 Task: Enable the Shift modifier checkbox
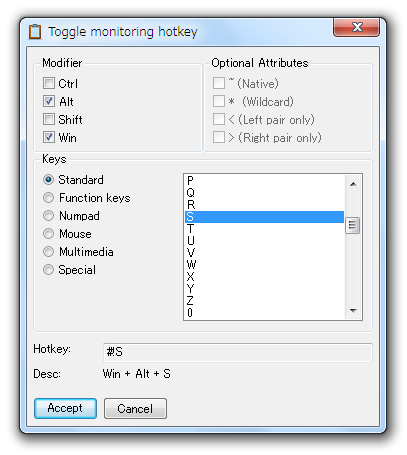tap(49, 119)
